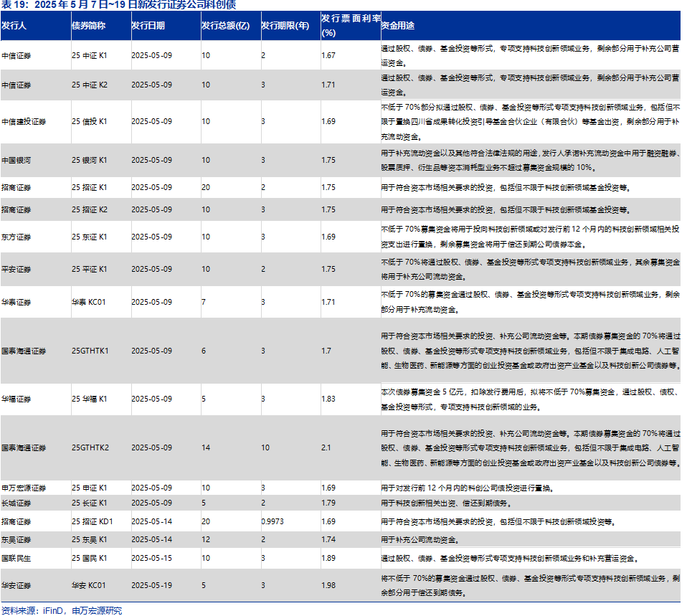Click the coupon rate value 1.89

click(x=328, y=559)
